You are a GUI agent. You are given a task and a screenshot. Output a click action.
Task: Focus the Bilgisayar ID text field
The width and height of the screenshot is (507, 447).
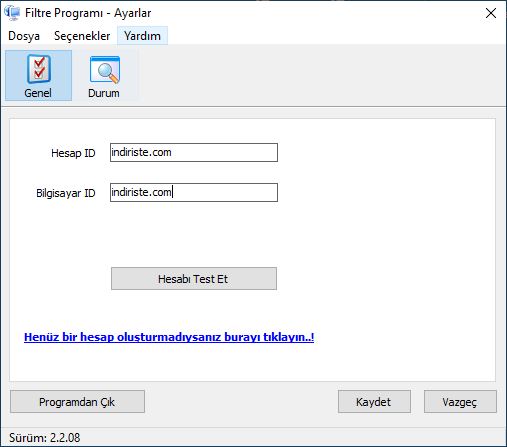[x=194, y=192]
